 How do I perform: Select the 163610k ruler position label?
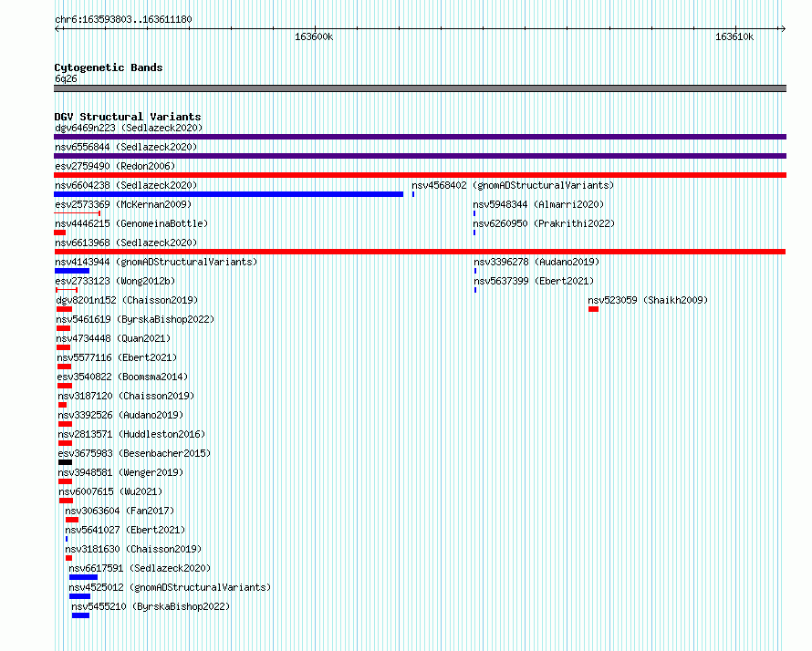click(734, 37)
